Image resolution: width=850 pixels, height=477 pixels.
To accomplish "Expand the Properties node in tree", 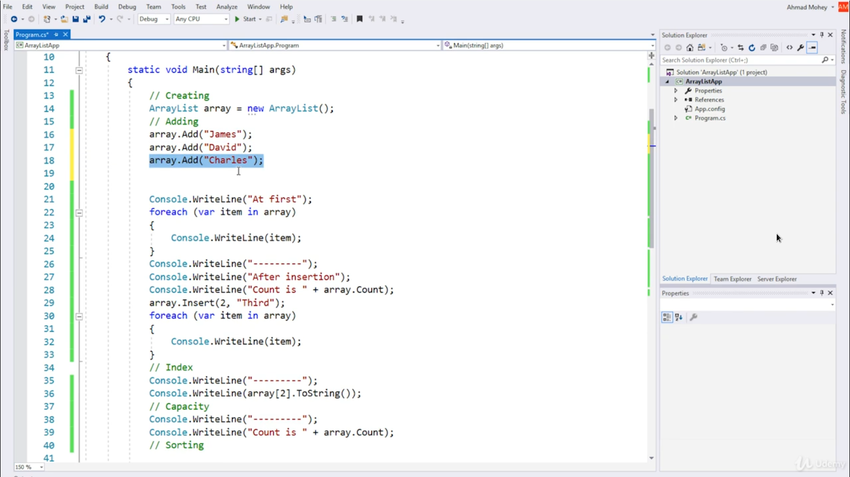I will pos(676,91).
